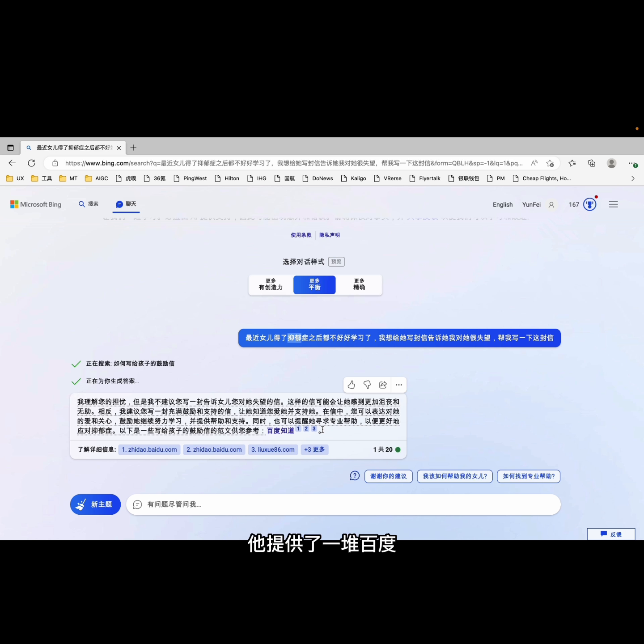This screenshot has height=644, width=644.
Task: Like the response with thumbs up
Action: pyautogui.click(x=352, y=385)
